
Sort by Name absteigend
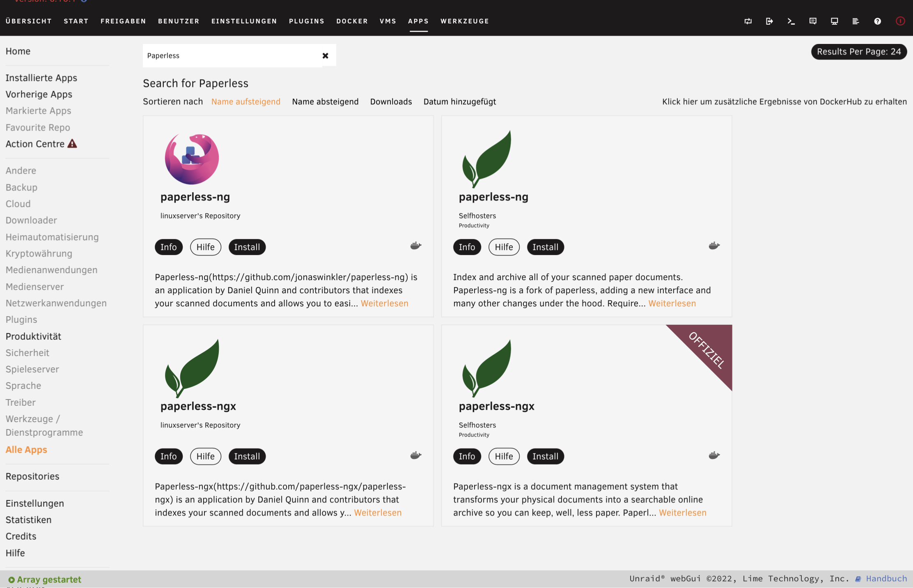point(325,102)
